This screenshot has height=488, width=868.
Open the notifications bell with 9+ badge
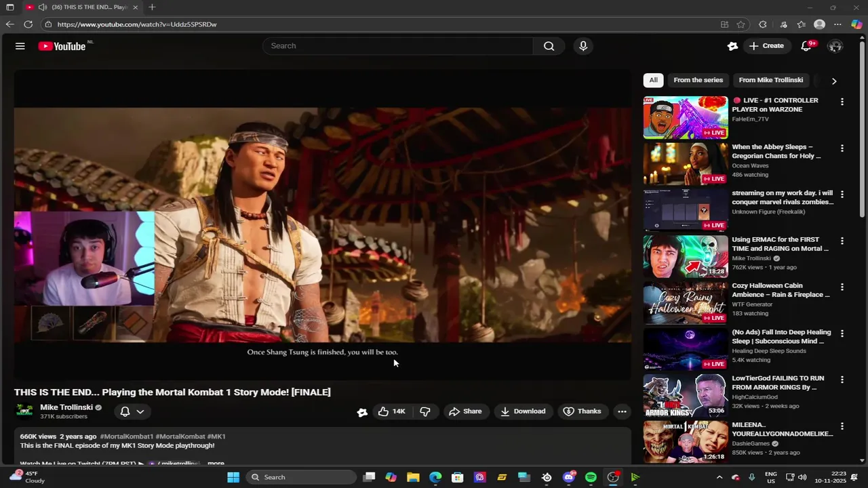806,46
